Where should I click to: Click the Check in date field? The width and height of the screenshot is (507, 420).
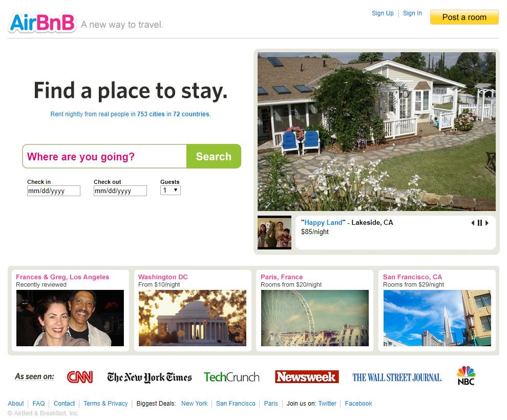(x=54, y=191)
